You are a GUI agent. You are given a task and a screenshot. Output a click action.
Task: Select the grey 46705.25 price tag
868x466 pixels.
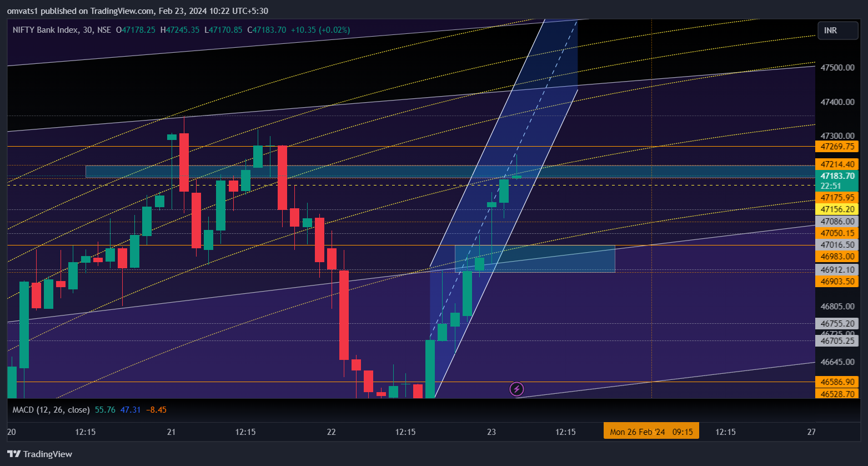click(837, 341)
